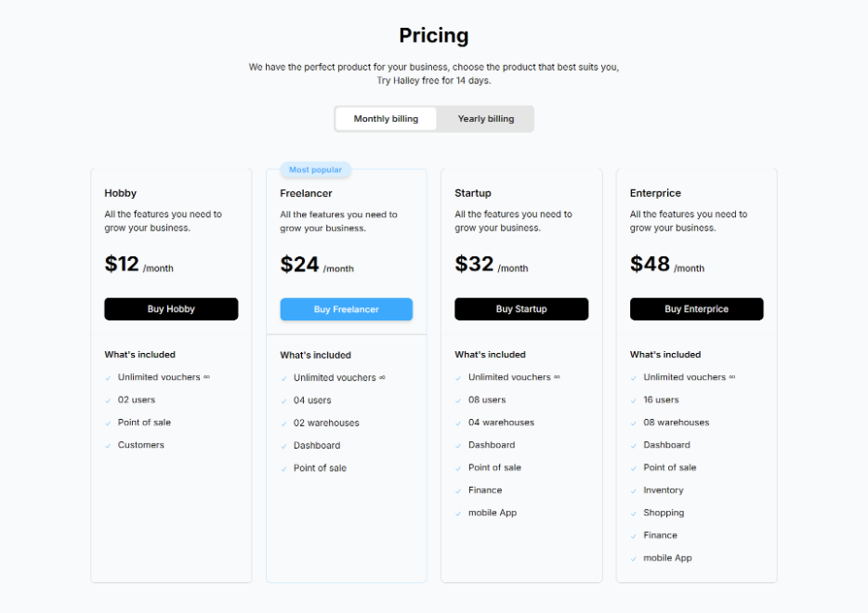Click the Startup plan title

coord(472,193)
